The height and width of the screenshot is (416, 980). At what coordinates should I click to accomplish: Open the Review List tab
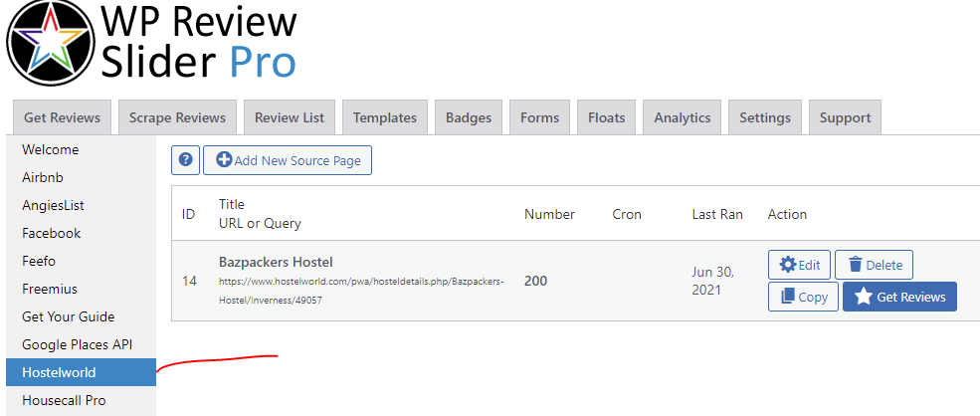coord(290,117)
